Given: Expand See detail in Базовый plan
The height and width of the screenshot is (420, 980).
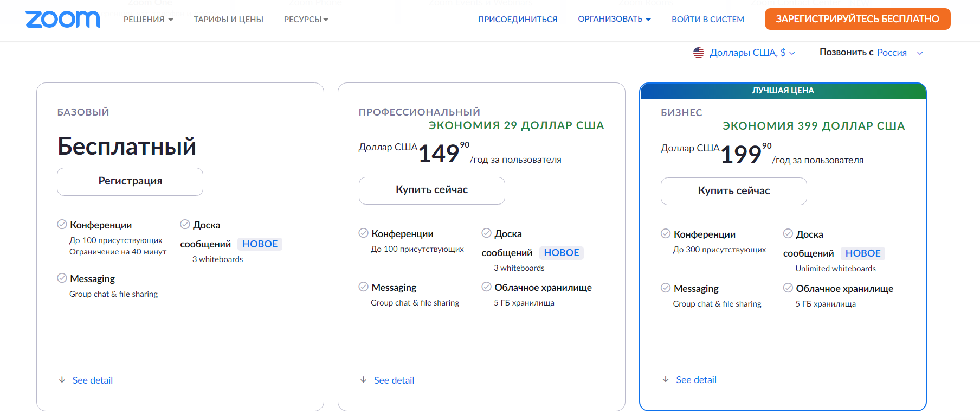Looking at the screenshot, I should coord(93,380).
